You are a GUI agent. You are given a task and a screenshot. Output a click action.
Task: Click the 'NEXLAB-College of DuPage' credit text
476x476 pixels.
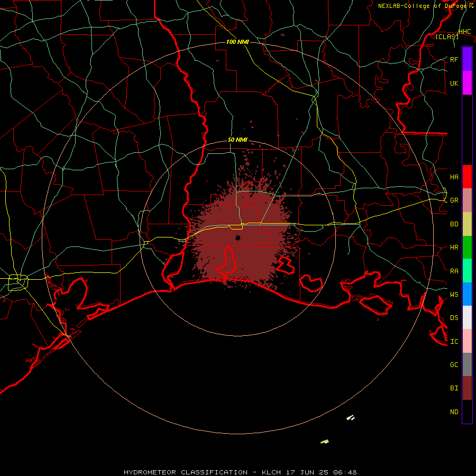point(423,6)
